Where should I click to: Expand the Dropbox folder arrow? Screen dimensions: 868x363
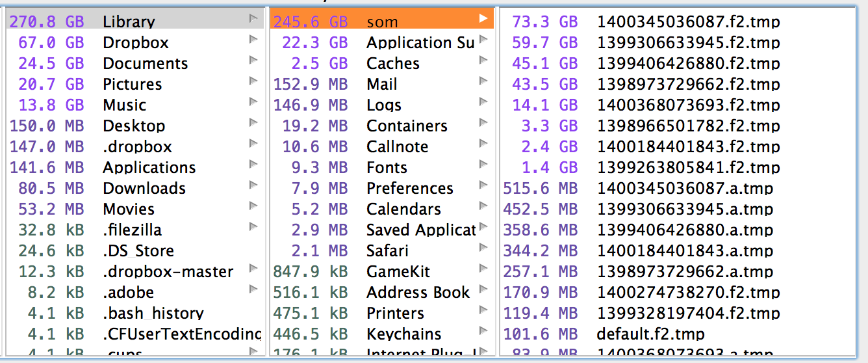(254, 40)
